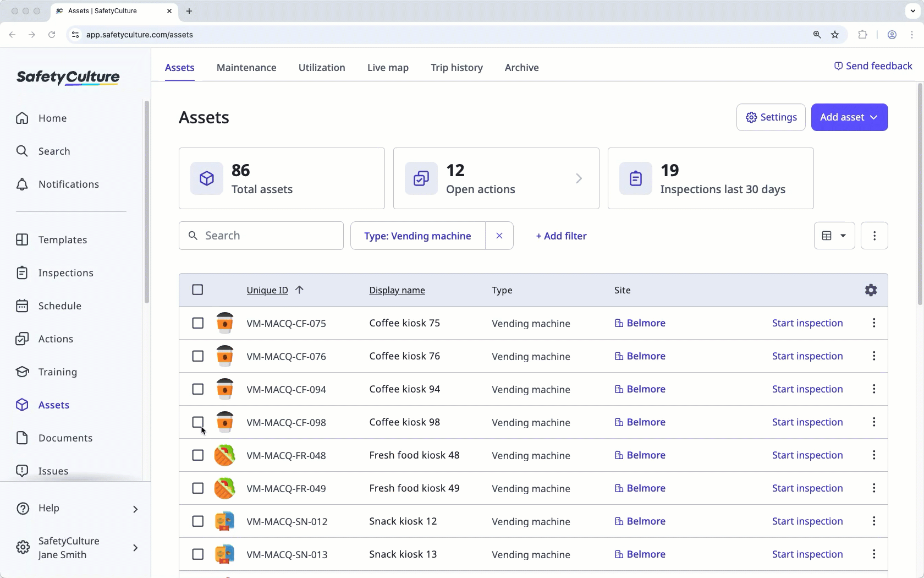Expand the Help submenu chevron
This screenshot has height=578, width=924.
(x=135, y=509)
